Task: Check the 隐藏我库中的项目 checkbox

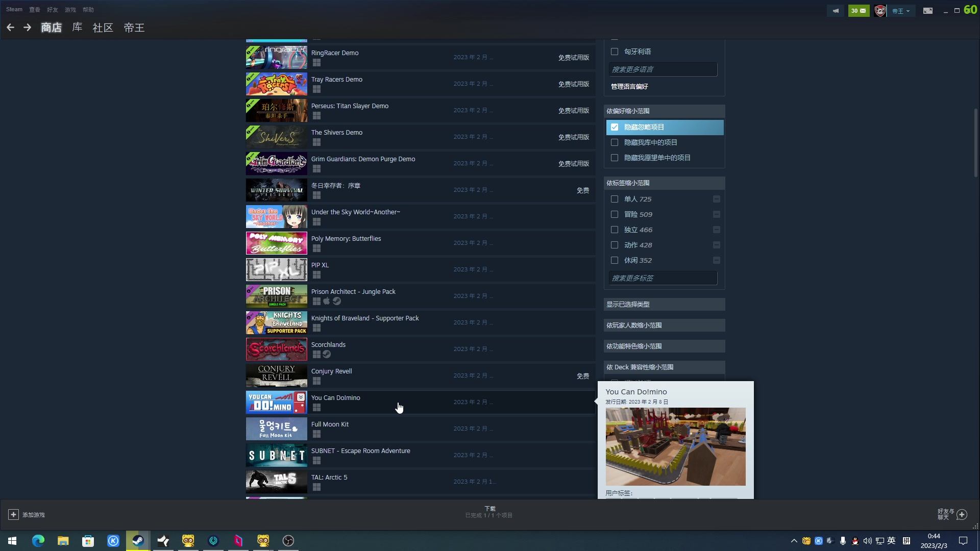Action: point(615,142)
